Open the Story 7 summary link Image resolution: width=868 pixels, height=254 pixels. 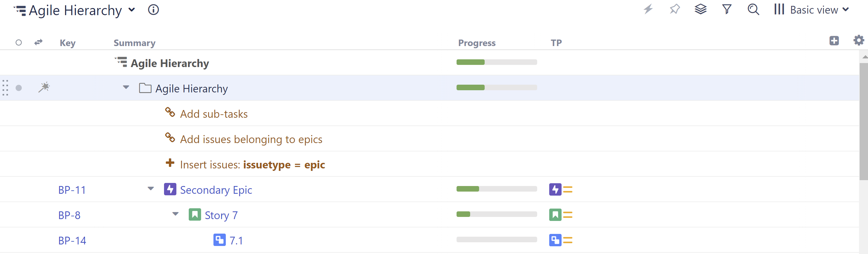(221, 215)
